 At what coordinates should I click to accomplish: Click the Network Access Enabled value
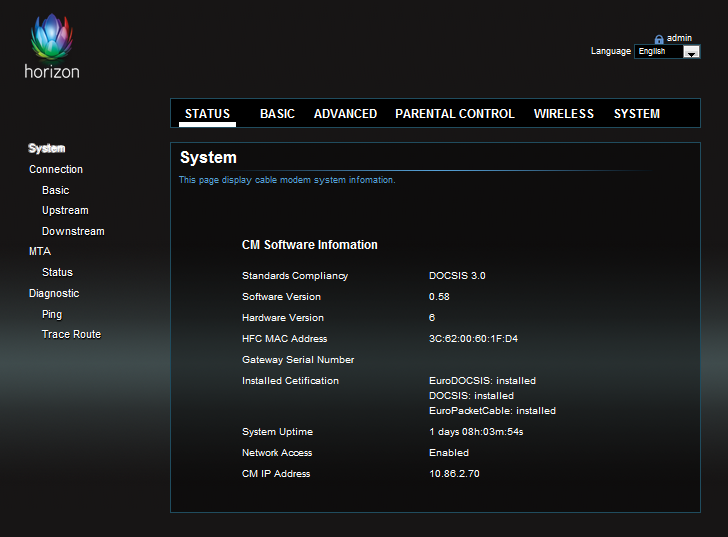(x=448, y=453)
